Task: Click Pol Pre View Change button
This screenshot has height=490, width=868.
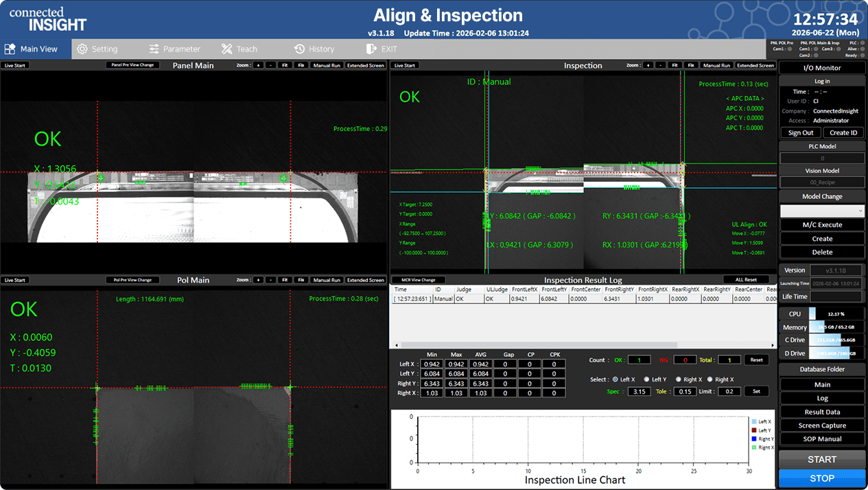Action: [132, 280]
